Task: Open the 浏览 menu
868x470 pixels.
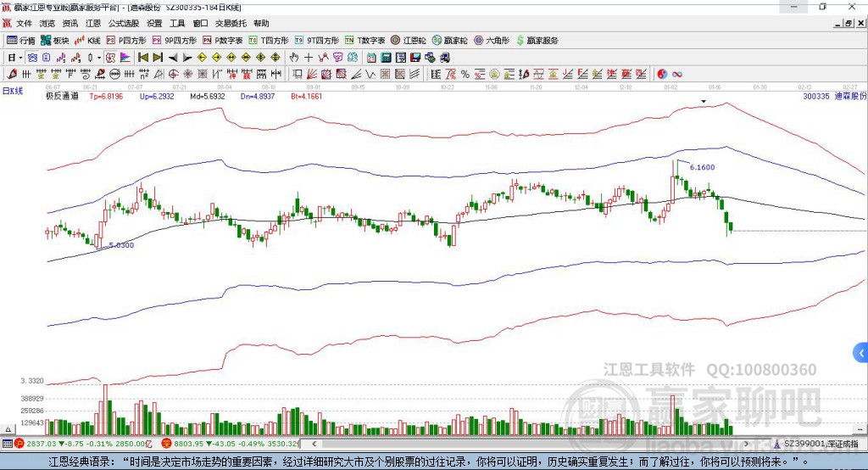Action: [x=47, y=23]
